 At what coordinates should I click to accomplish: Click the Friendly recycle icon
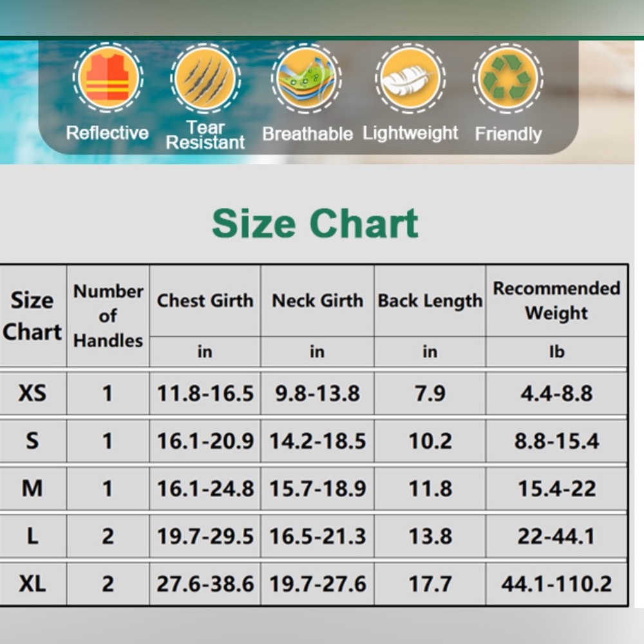coord(508,78)
